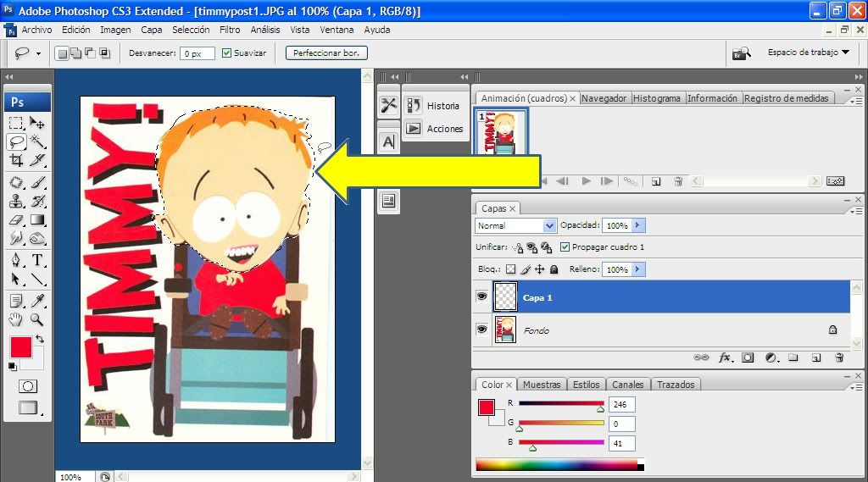Image resolution: width=868 pixels, height=482 pixels.
Task: Open the Opacidad slider arrow
Action: point(637,225)
